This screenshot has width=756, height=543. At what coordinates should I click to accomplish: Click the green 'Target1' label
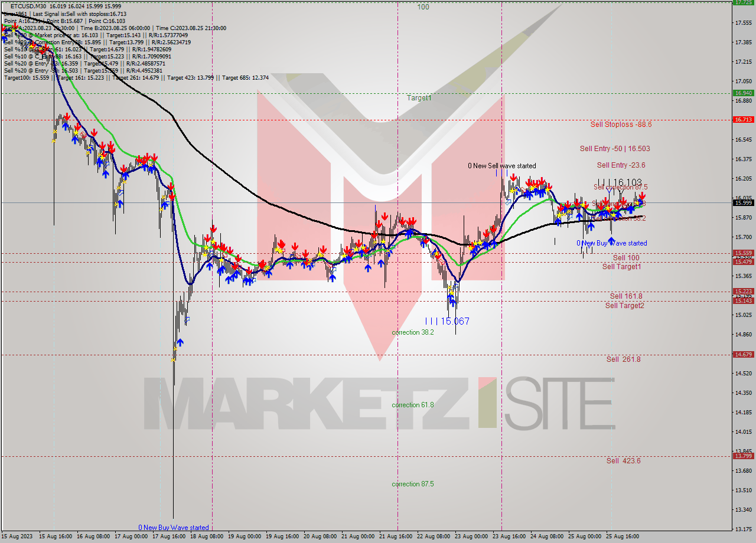(x=419, y=98)
